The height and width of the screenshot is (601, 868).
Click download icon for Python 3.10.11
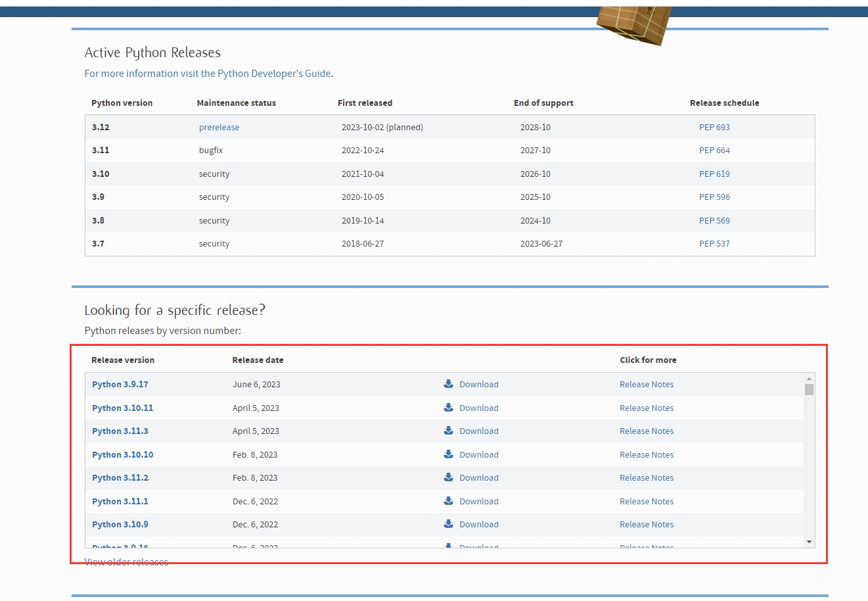tap(449, 408)
